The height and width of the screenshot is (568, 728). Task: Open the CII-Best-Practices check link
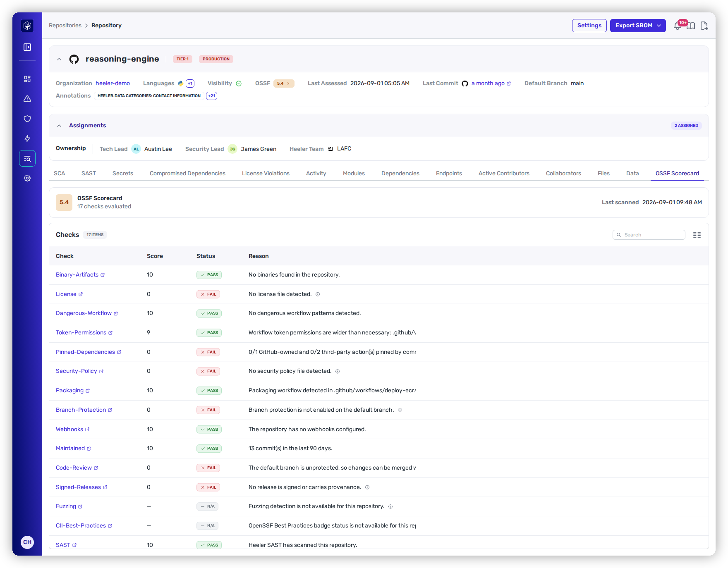click(x=84, y=526)
